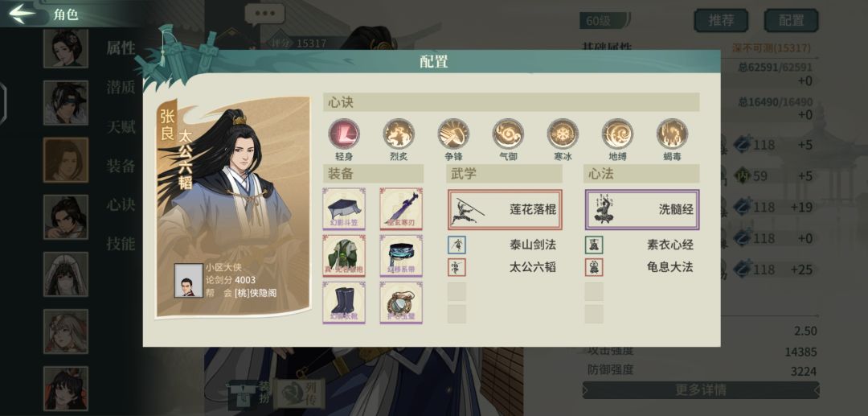
Task: Switch to the 属性 attributes tab
Action: pyautogui.click(x=121, y=48)
